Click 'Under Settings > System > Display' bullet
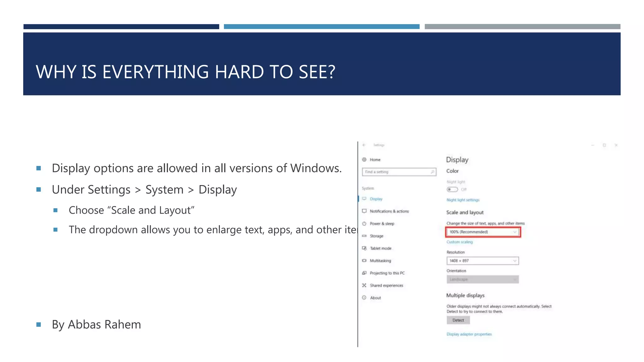Viewport: 644px width, 362px height. 144,190
